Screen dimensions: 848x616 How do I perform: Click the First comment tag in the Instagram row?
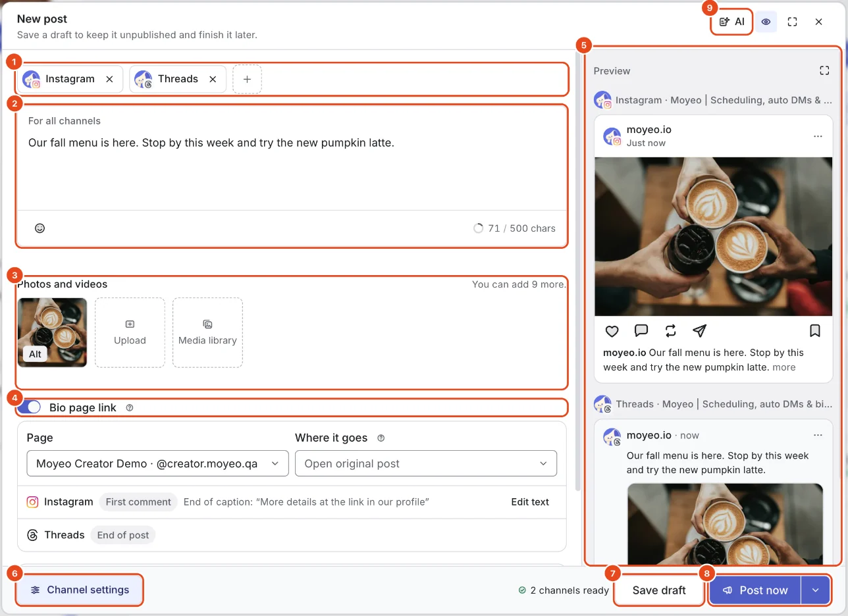138,502
